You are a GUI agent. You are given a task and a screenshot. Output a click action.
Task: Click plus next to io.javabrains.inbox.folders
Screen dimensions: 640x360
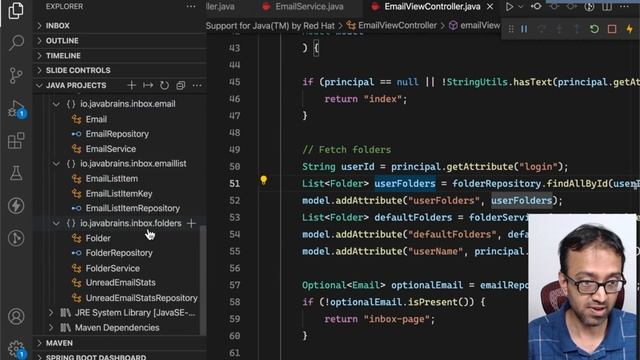click(191, 223)
